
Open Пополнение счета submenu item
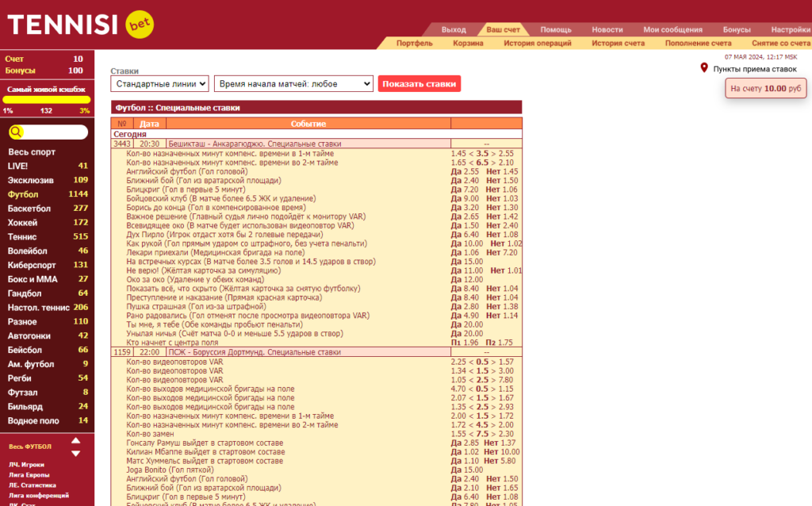[x=698, y=43]
